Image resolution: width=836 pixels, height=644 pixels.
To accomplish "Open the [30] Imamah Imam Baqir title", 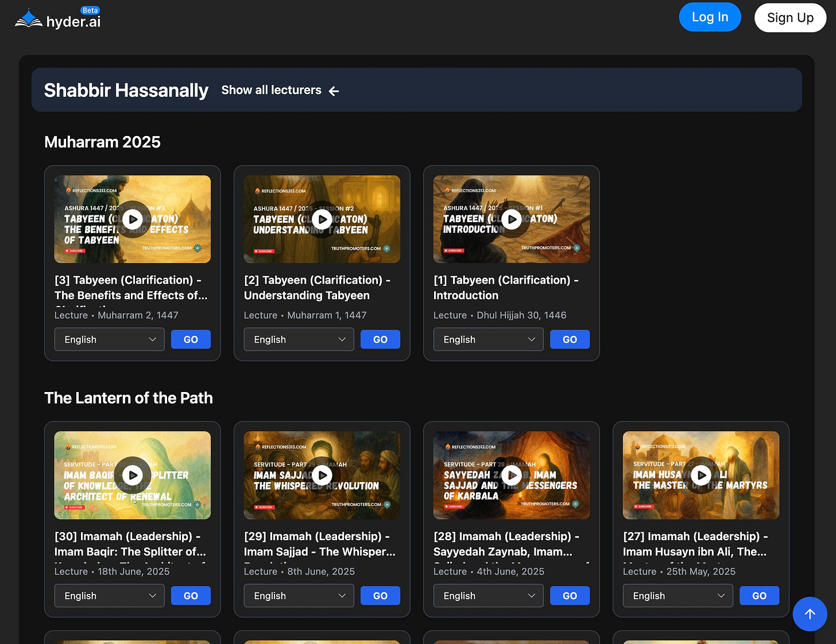I will (x=130, y=544).
